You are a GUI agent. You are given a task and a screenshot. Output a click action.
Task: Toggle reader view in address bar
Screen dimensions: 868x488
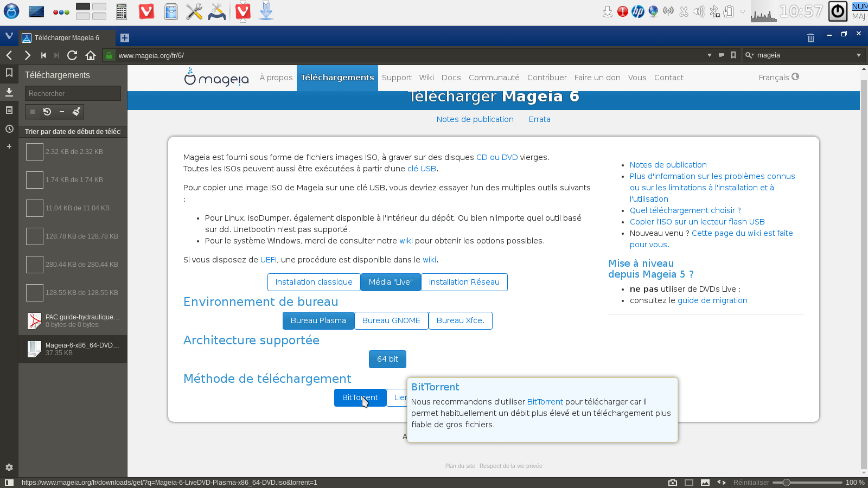pyautogui.click(x=722, y=55)
